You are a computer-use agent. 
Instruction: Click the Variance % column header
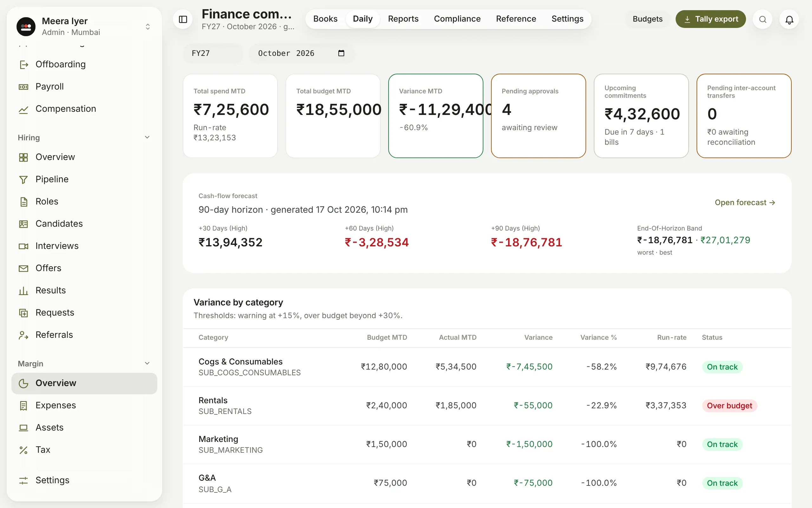[598, 337]
